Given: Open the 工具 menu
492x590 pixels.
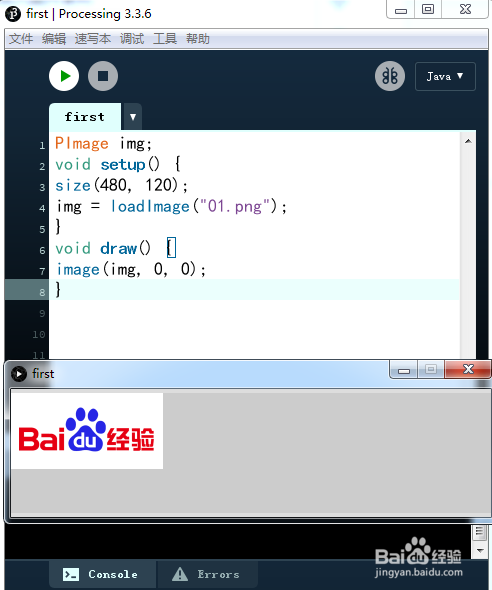Looking at the screenshot, I should pyautogui.click(x=165, y=38).
